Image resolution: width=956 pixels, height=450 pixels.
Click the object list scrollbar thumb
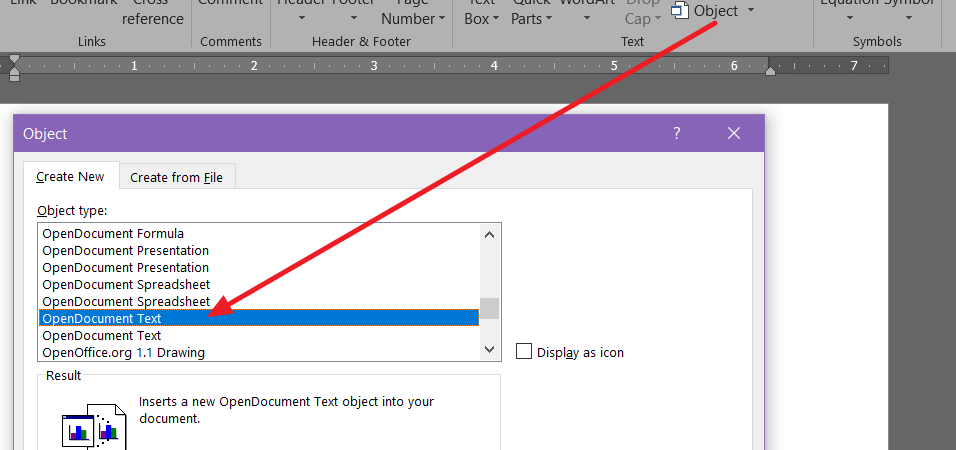[x=490, y=308]
